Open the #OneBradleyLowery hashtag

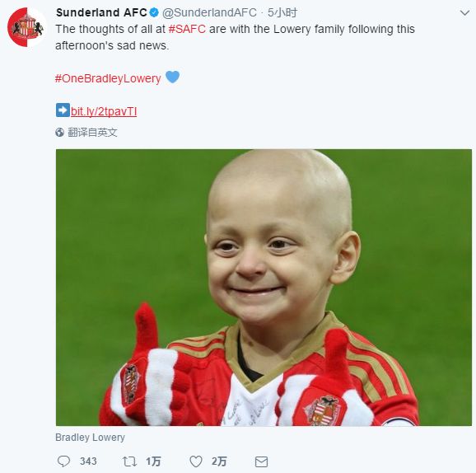tap(108, 78)
